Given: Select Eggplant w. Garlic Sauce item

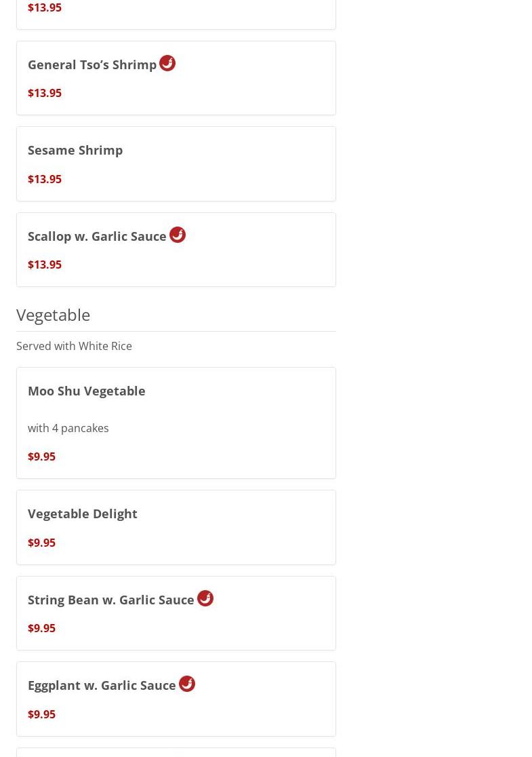Looking at the screenshot, I should (102, 685).
